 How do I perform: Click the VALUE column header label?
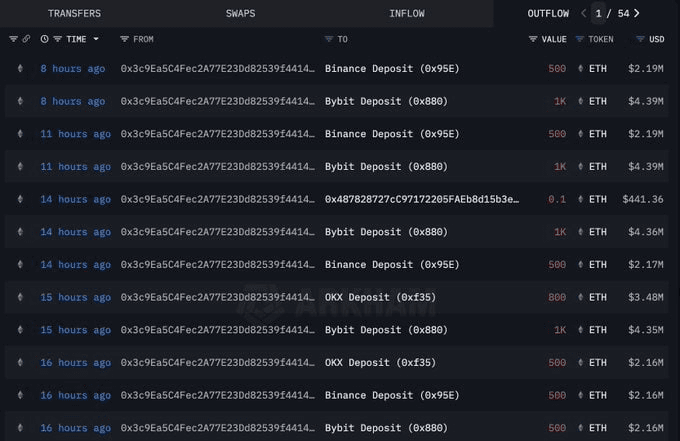(x=554, y=39)
